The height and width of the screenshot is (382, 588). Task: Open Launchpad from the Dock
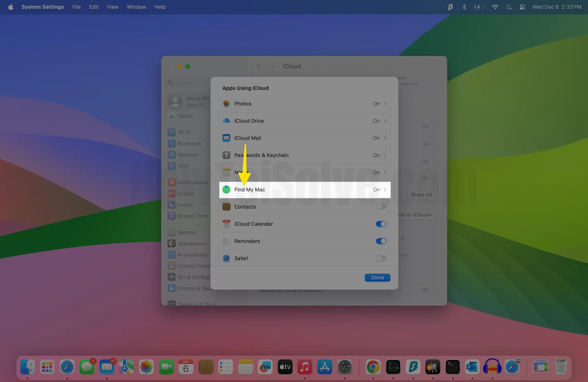[47, 367]
